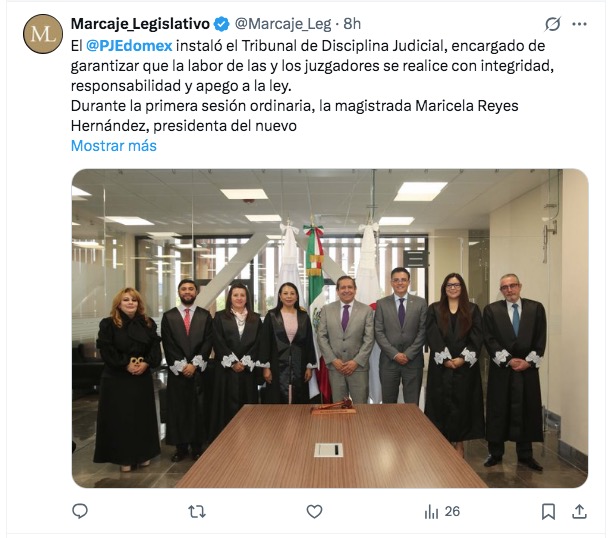This screenshot has height=538, width=609.
Task: Open the share upload arrow icon
Action: tap(579, 512)
